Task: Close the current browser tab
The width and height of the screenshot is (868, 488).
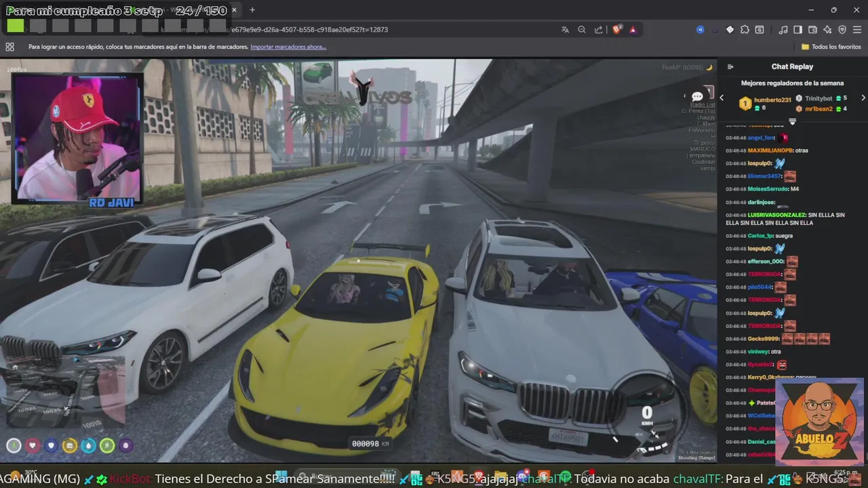Action: pyautogui.click(x=234, y=10)
